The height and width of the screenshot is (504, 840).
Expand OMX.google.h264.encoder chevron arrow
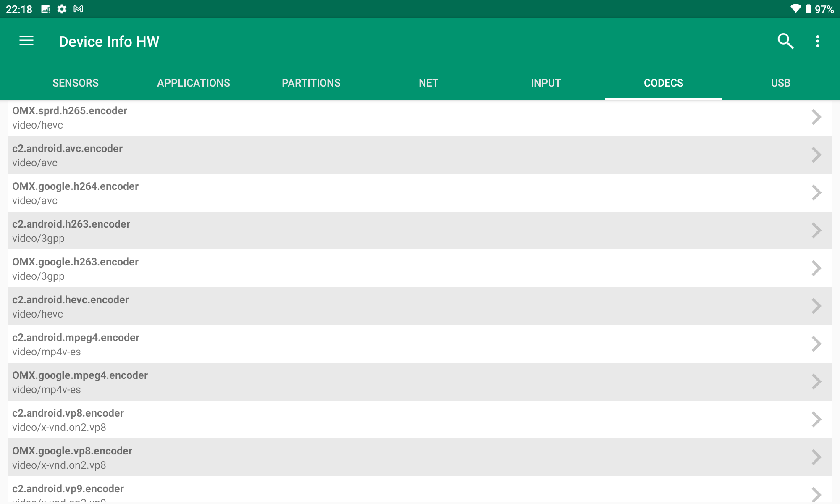click(816, 193)
